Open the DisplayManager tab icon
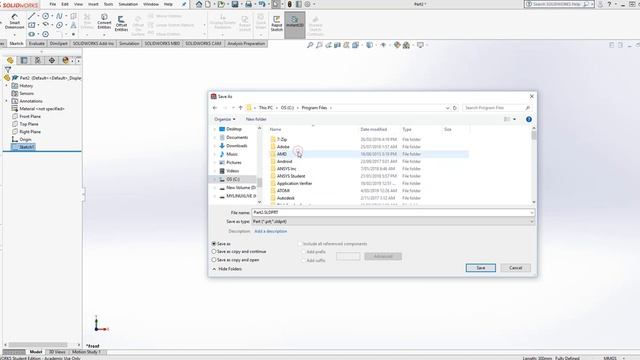Image resolution: width=640 pixels, height=360 pixels. pyautogui.click(x=65, y=60)
